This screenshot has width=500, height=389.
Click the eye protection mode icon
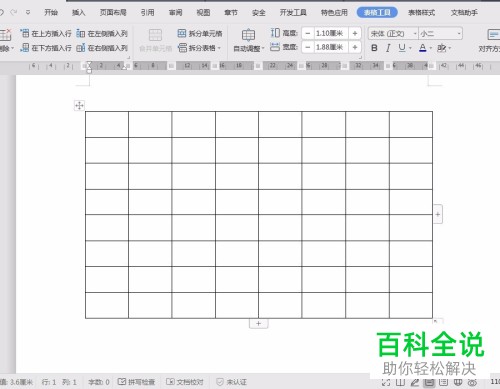(x=472, y=382)
